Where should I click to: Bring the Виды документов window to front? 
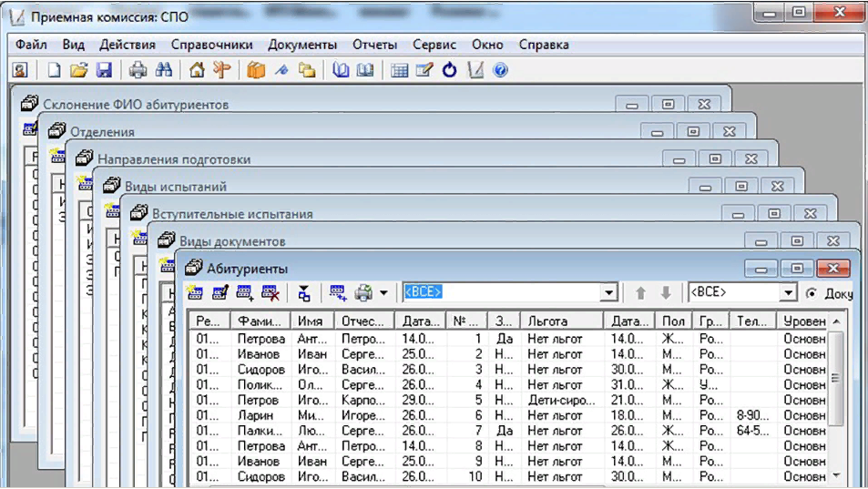[232, 241]
